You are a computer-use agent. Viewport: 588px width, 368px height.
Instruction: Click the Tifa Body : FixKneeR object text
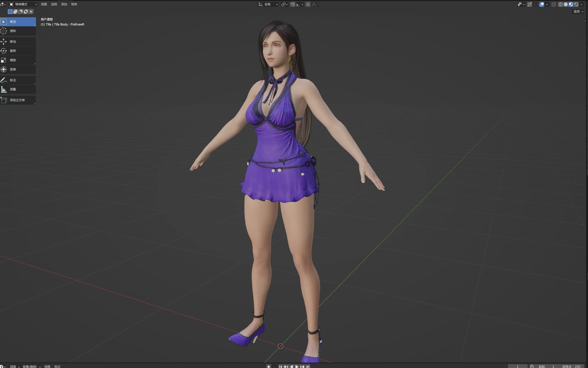(69, 24)
